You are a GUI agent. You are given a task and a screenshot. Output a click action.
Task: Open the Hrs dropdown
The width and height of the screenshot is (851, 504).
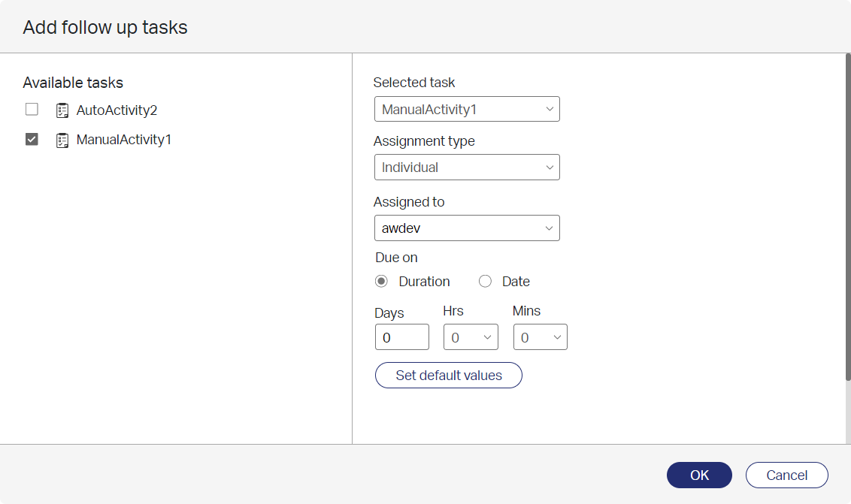click(x=471, y=337)
